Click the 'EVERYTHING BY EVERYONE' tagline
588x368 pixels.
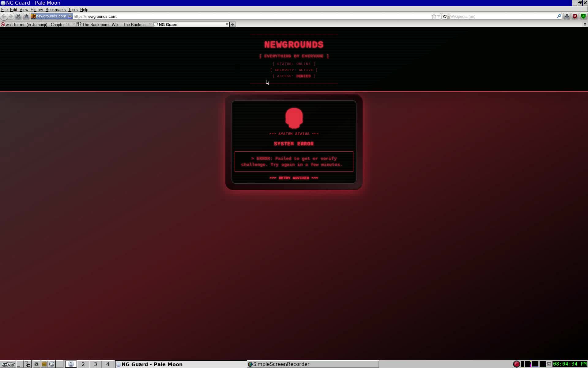294,56
